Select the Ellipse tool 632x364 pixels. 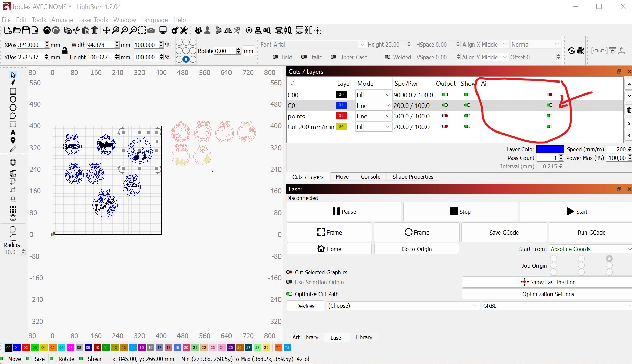(x=13, y=99)
